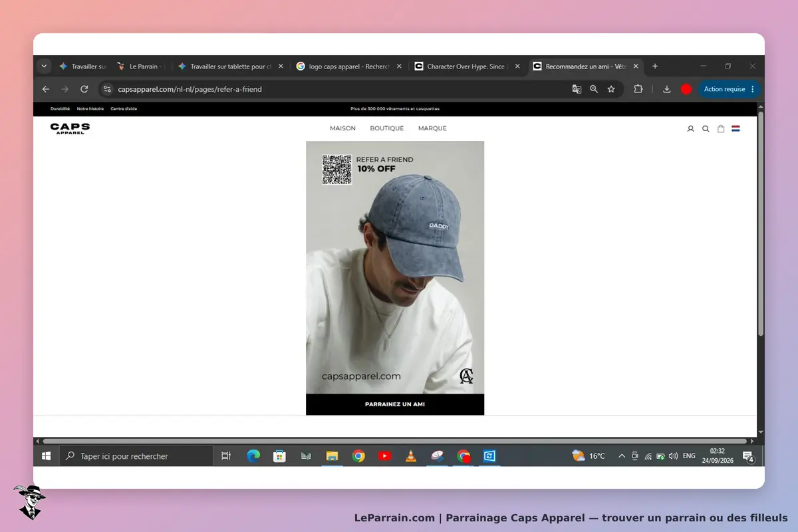This screenshot has width=798, height=532.
Task: Open File Explorer from taskbar
Action: (x=332, y=456)
